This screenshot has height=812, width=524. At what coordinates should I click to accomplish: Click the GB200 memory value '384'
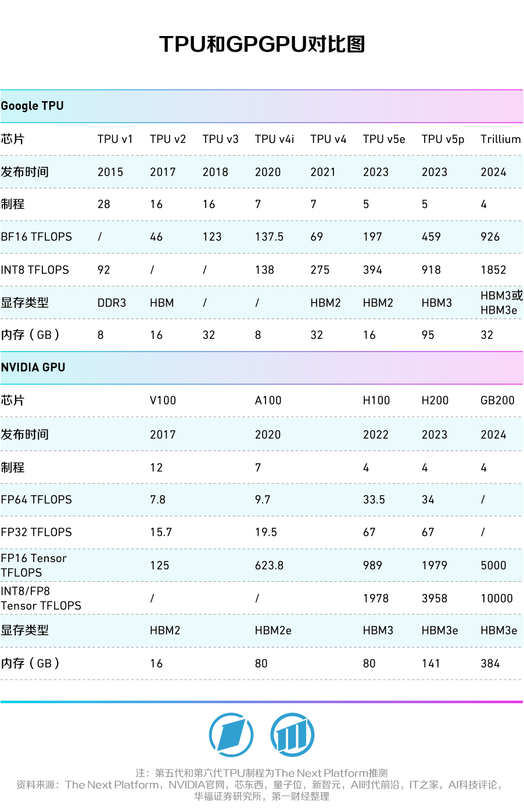(x=490, y=663)
